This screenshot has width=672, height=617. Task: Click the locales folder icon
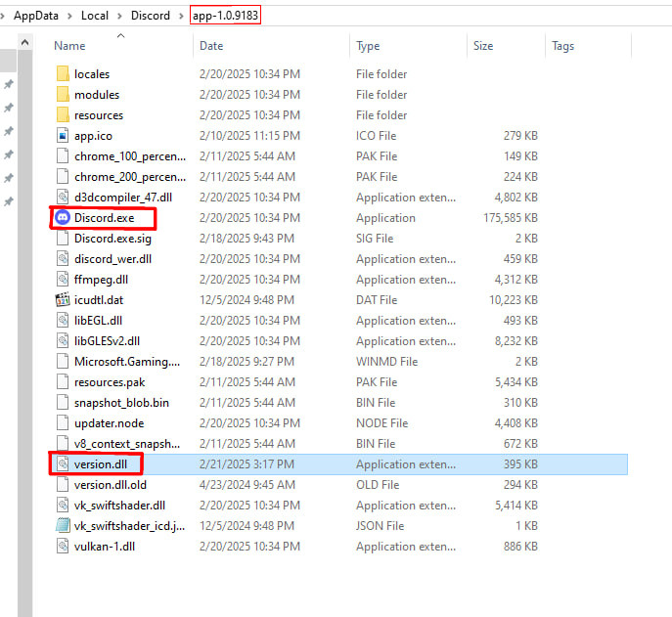tap(63, 73)
